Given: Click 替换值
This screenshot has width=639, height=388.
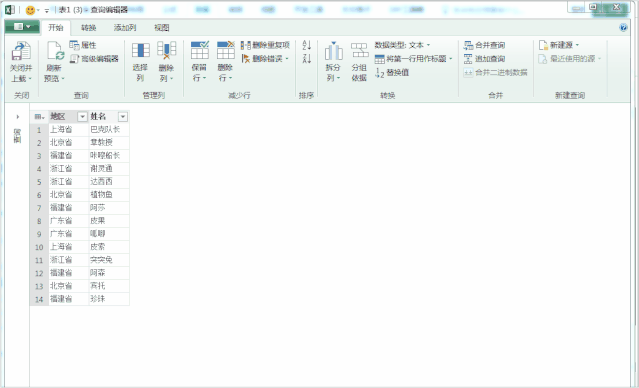Looking at the screenshot, I should (392, 73).
